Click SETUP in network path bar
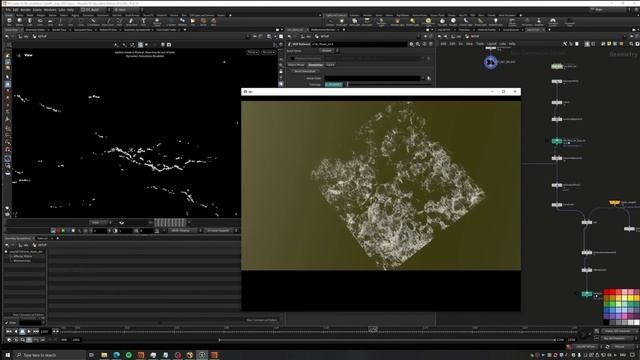This screenshot has height=360, width=640. click(474, 36)
